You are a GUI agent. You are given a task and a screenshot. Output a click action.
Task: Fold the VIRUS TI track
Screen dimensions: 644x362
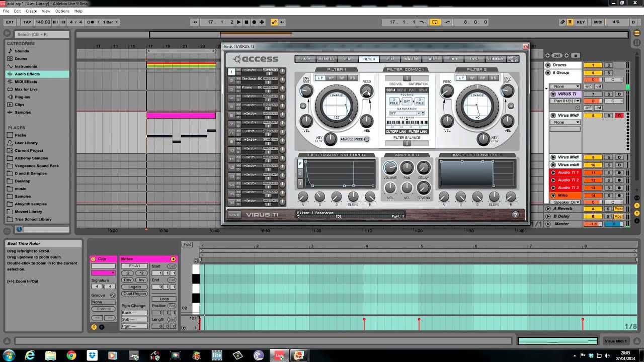(553, 94)
